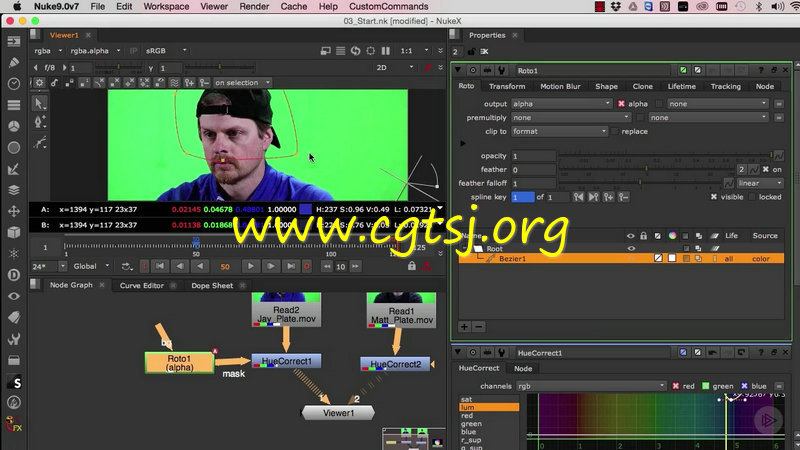Image resolution: width=800 pixels, height=450 pixels.
Task: Enable the locked checkbox
Action: pos(752,197)
